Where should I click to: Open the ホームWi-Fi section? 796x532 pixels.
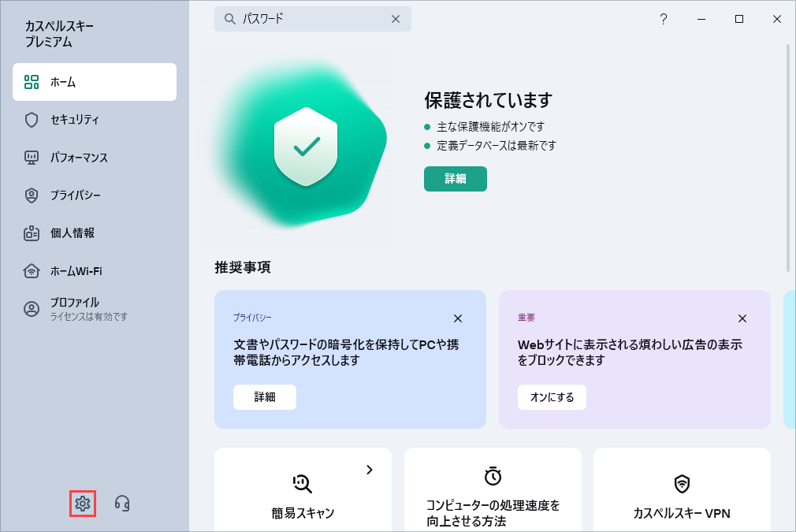[95, 271]
